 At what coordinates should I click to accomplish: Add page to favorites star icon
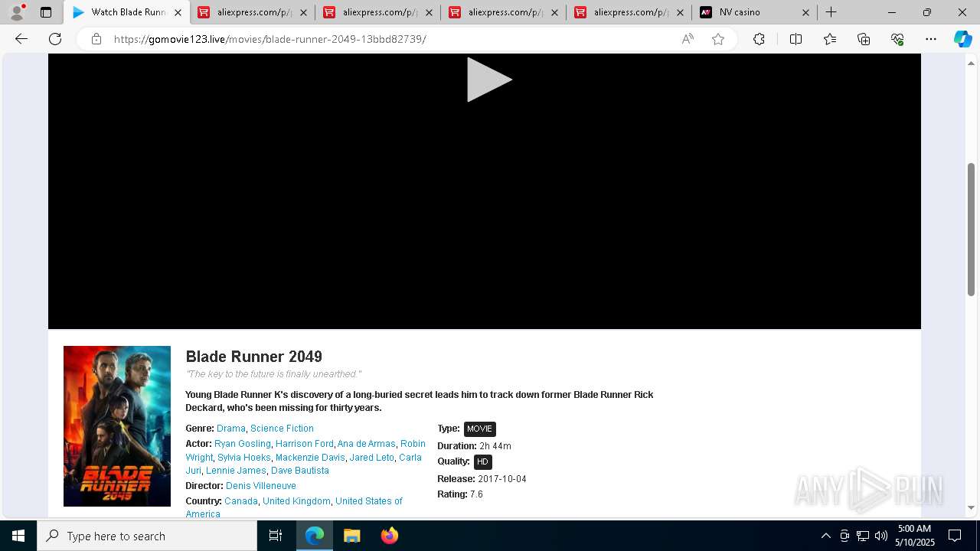(x=718, y=39)
